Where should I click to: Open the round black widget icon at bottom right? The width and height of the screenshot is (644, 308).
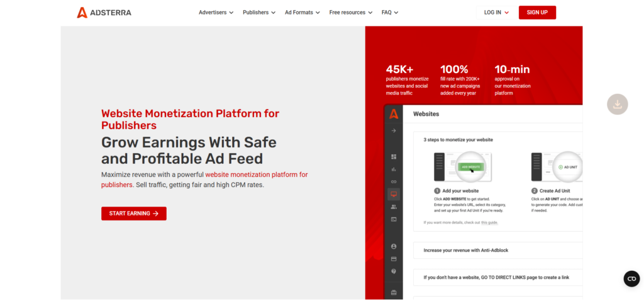coord(631,279)
